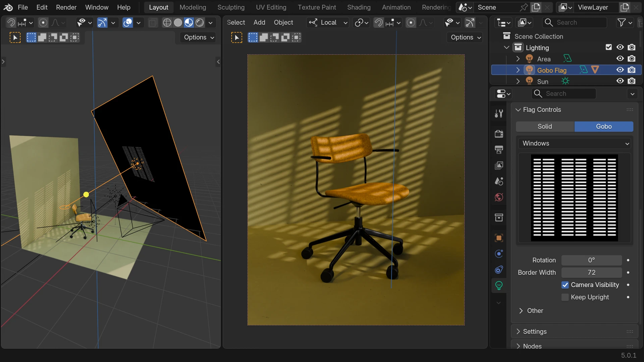The image size is (644, 362).
Task: Click the outliner search field
Action: click(575, 22)
